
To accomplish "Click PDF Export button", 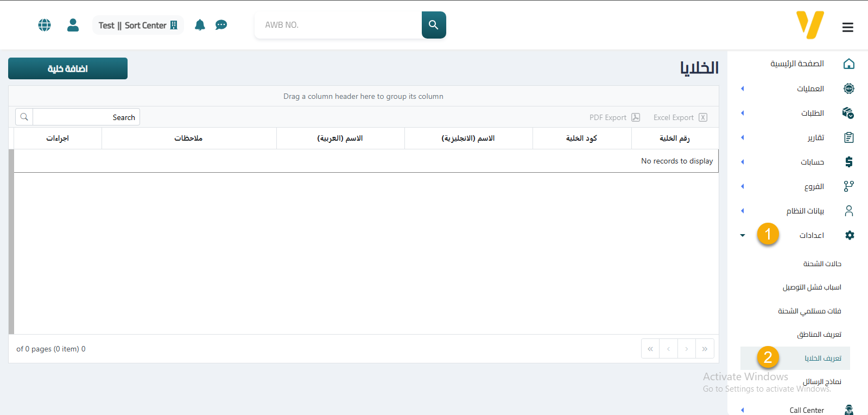I will (614, 117).
